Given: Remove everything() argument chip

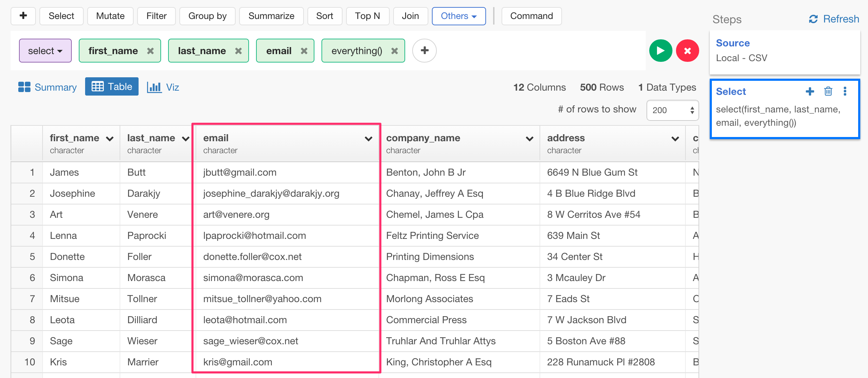Looking at the screenshot, I should (x=395, y=51).
